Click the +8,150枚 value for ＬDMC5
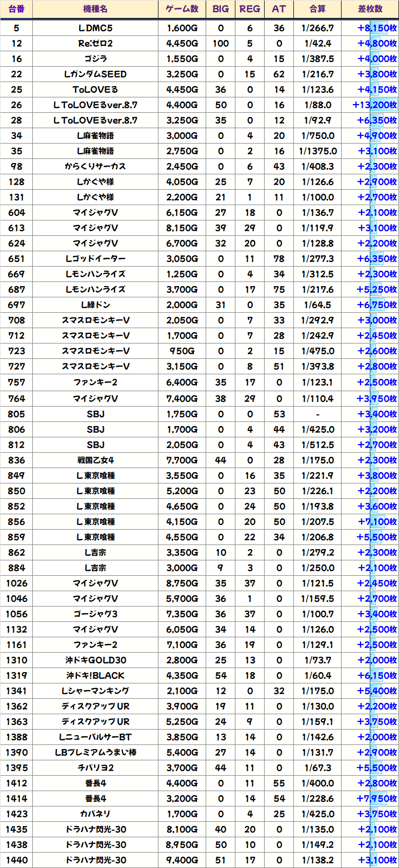399x868 pixels. click(377, 28)
